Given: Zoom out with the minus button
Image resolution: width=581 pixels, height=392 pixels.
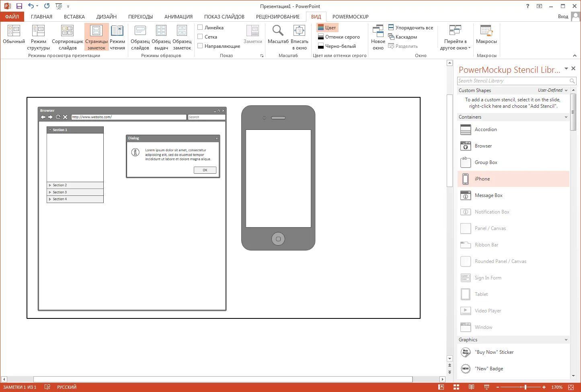Looking at the screenshot, I should (497, 387).
